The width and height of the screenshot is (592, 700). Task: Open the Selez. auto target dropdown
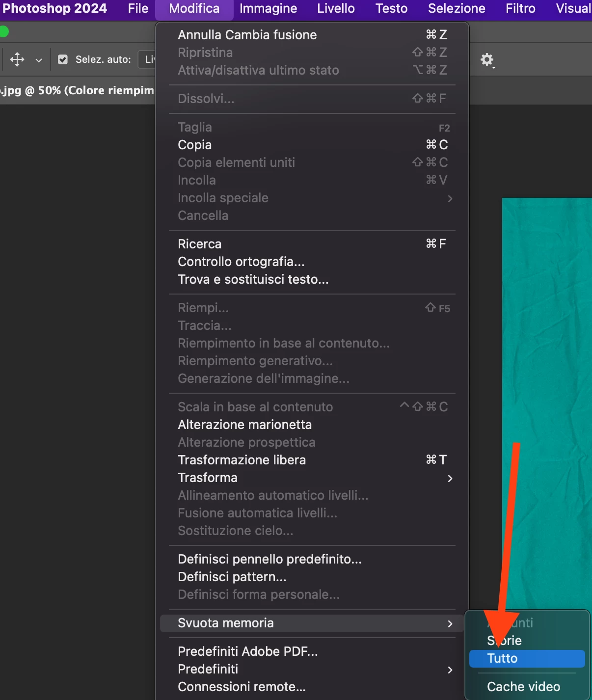[x=147, y=59]
